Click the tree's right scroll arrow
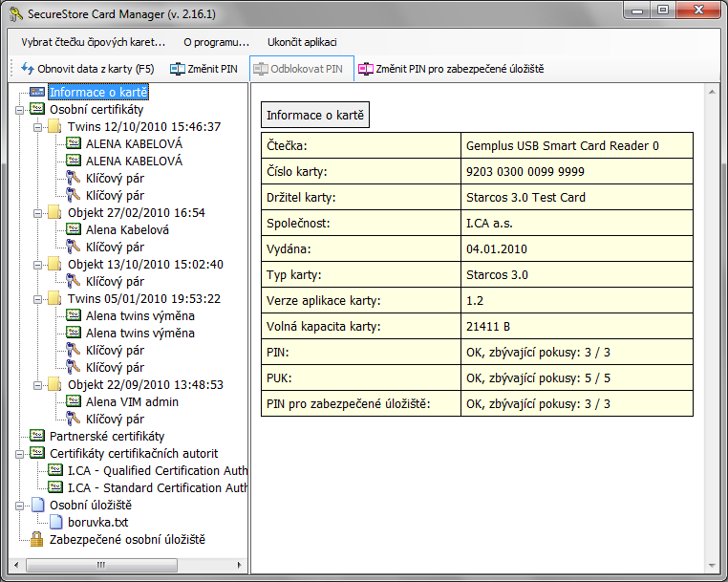728x582 pixels. tap(239, 565)
